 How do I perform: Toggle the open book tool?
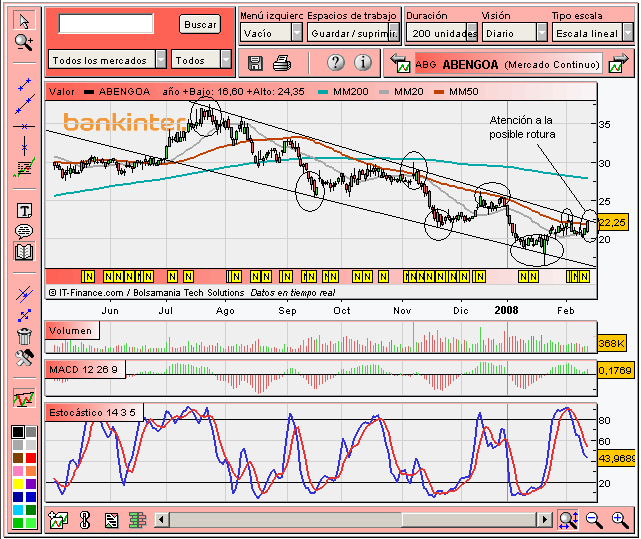pyautogui.click(x=24, y=251)
